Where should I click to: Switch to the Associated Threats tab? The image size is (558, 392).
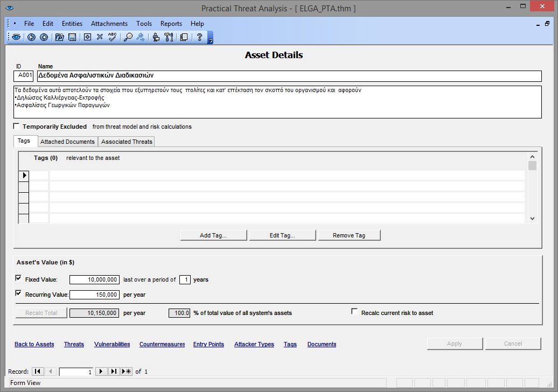pos(127,142)
